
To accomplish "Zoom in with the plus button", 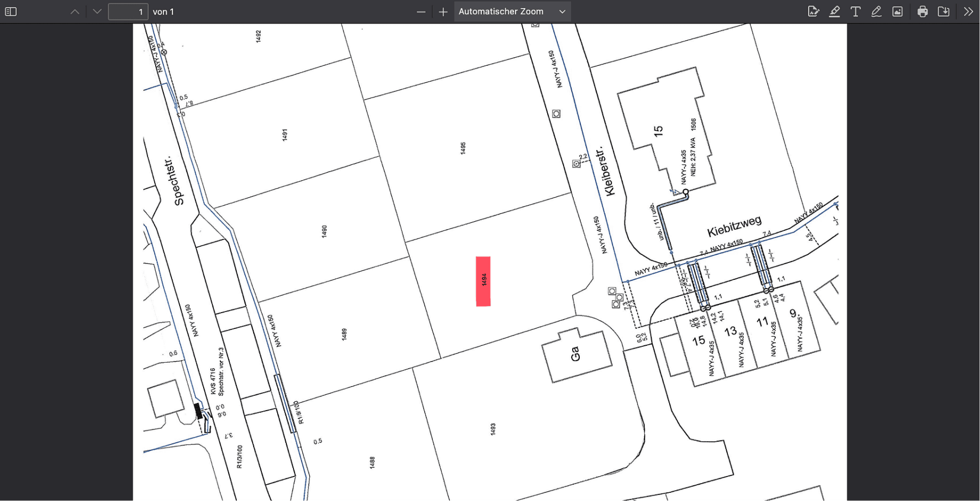I will 443,11.
